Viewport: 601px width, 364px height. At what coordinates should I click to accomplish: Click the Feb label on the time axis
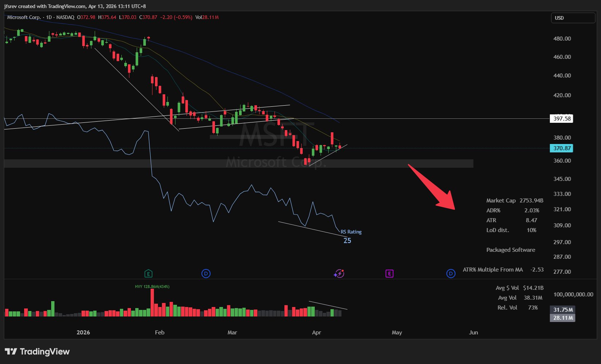tap(160, 332)
